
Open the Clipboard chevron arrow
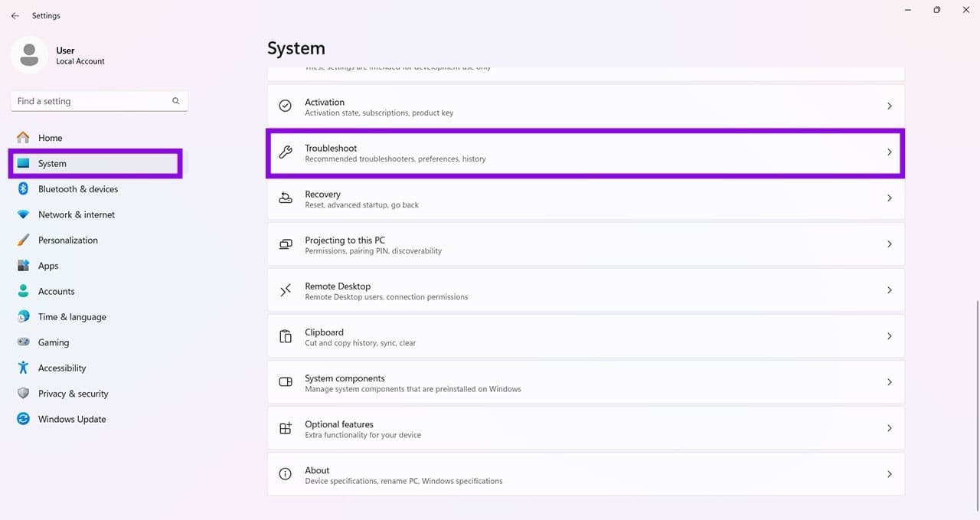pyautogui.click(x=889, y=336)
